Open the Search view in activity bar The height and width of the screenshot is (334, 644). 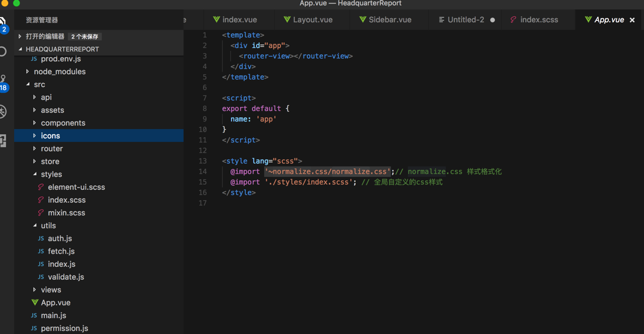(x=3, y=51)
